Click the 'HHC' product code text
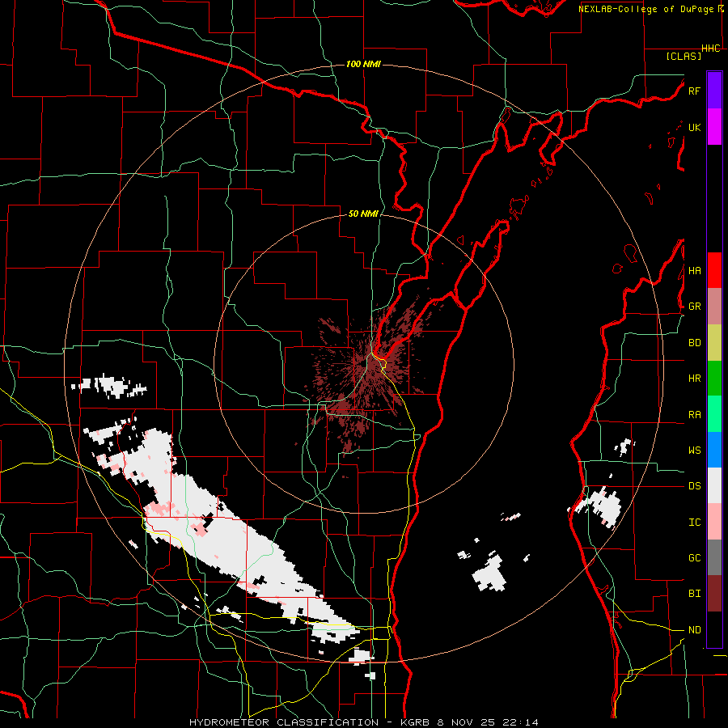Screen dimensions: 728x728 711,49
